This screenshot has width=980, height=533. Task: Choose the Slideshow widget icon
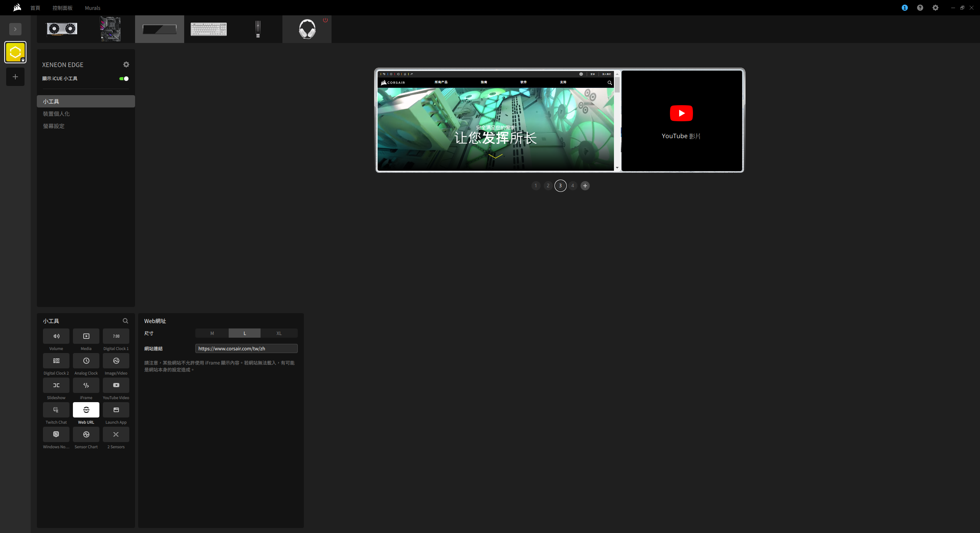pyautogui.click(x=56, y=385)
